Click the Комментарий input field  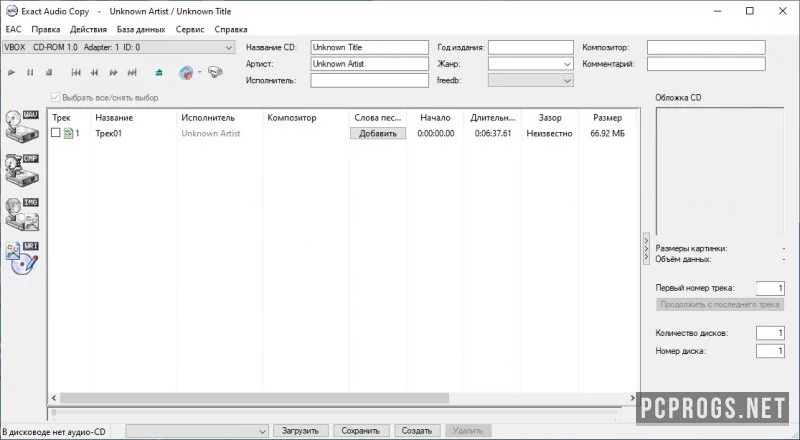pos(706,64)
